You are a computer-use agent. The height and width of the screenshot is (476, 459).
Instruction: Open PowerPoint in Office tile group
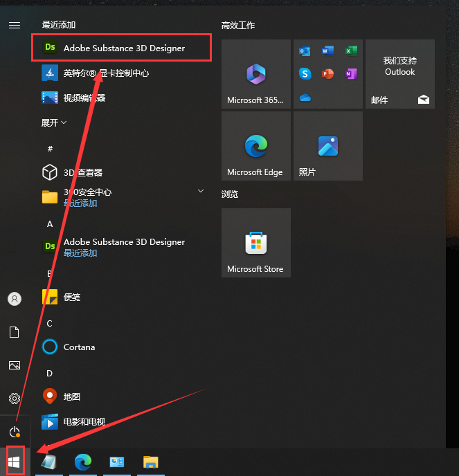327,74
